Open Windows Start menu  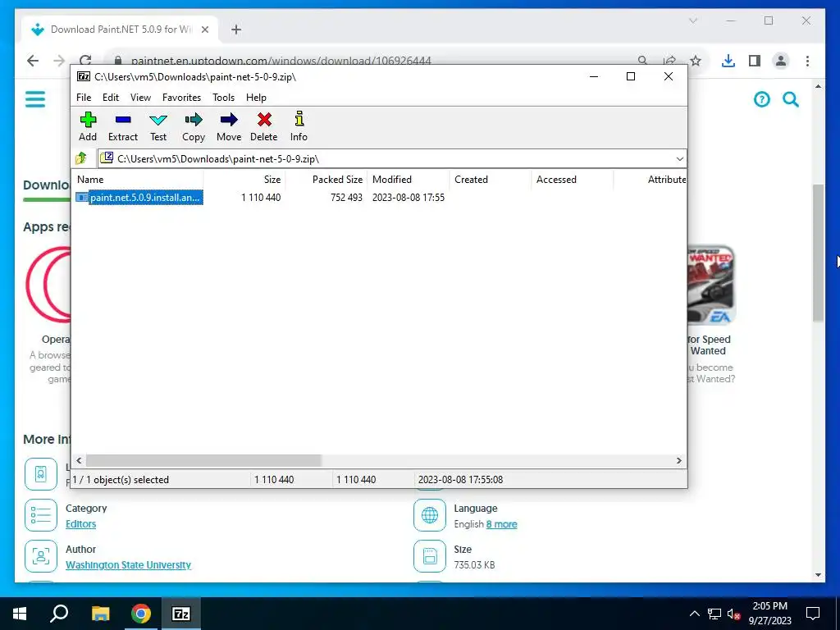20,614
